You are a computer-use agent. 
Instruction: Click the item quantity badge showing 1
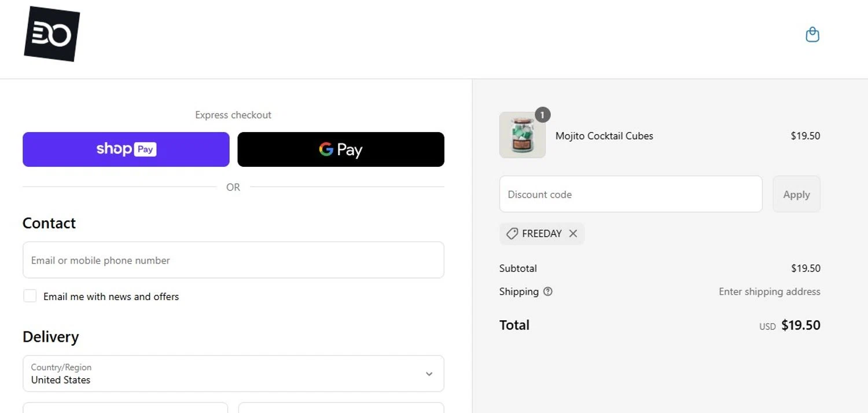click(x=542, y=115)
